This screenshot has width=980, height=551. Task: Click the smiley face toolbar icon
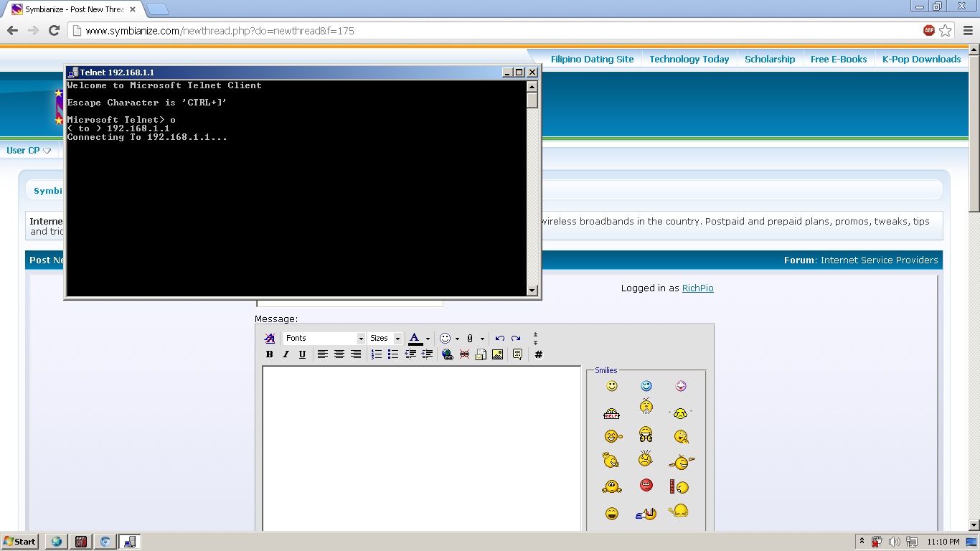pos(446,339)
